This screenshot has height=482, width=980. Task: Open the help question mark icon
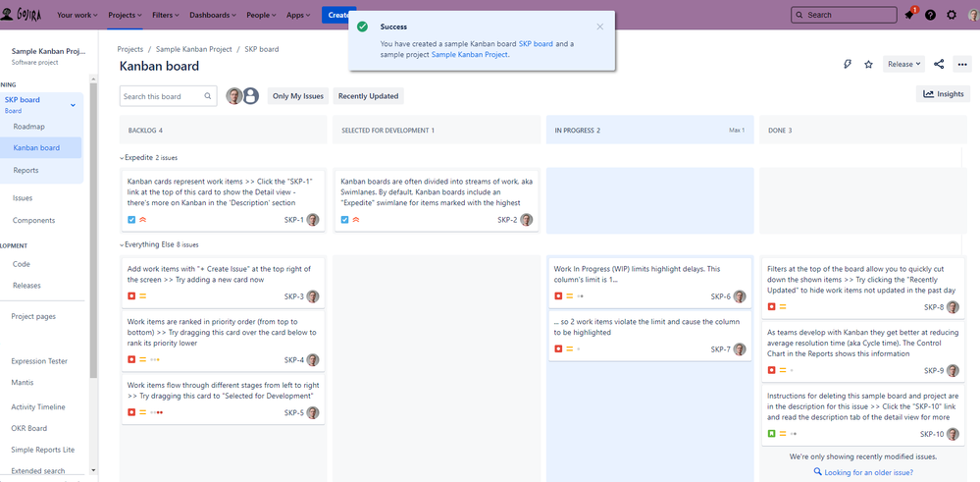tap(931, 15)
